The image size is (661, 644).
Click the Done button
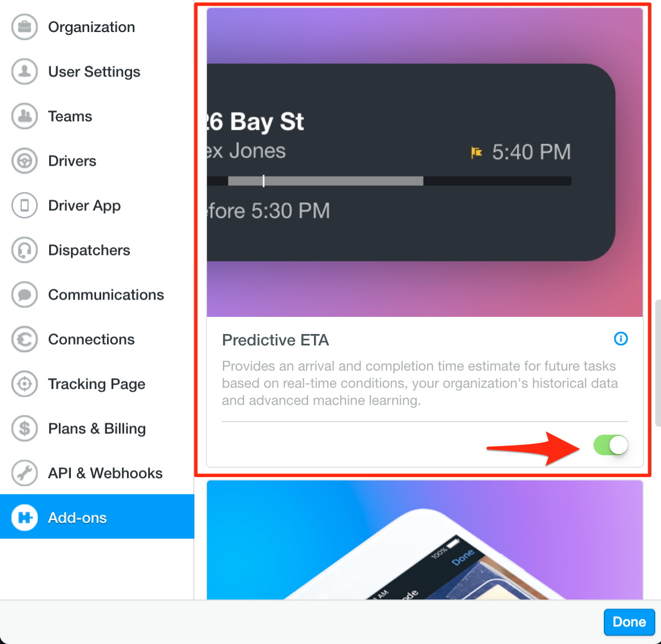pos(629,622)
